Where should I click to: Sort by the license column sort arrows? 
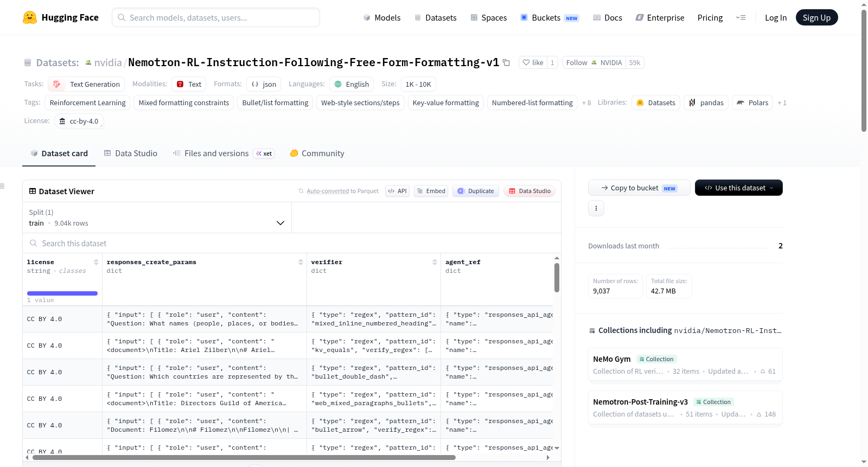pyautogui.click(x=96, y=262)
